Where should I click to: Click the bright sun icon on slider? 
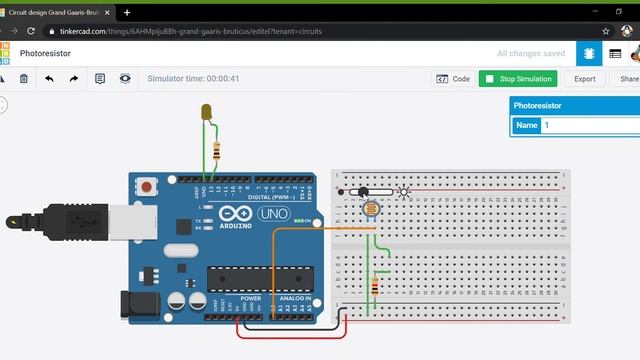[x=404, y=191]
